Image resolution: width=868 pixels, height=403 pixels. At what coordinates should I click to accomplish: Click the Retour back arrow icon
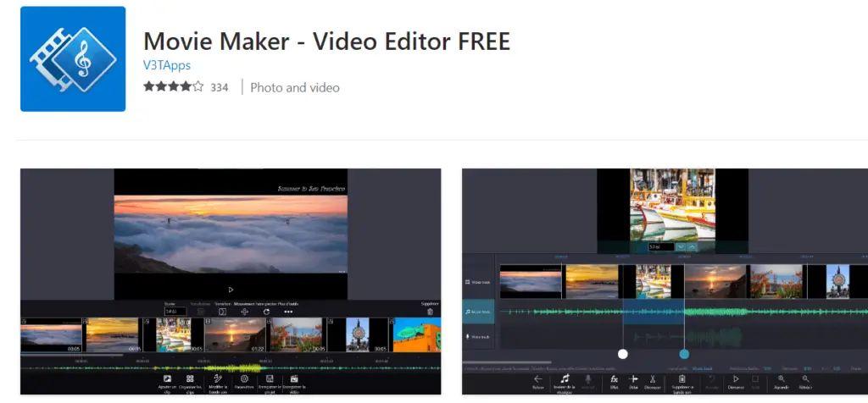[537, 379]
